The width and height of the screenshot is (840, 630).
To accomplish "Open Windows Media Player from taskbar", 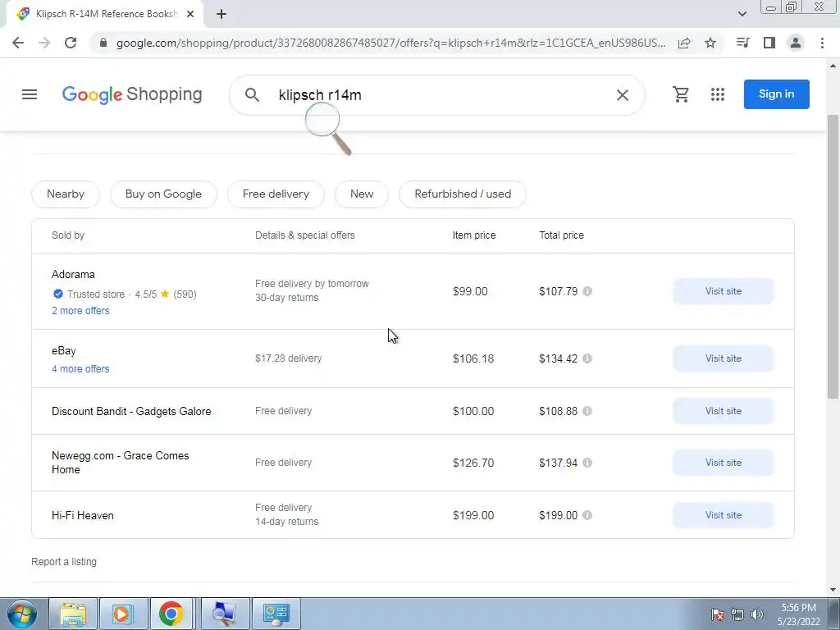I will [123, 614].
